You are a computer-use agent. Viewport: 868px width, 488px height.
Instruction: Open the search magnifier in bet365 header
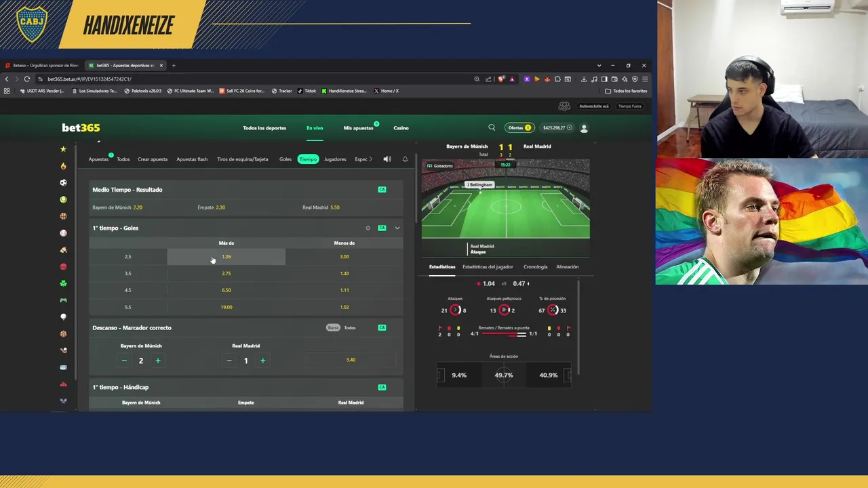(x=492, y=127)
